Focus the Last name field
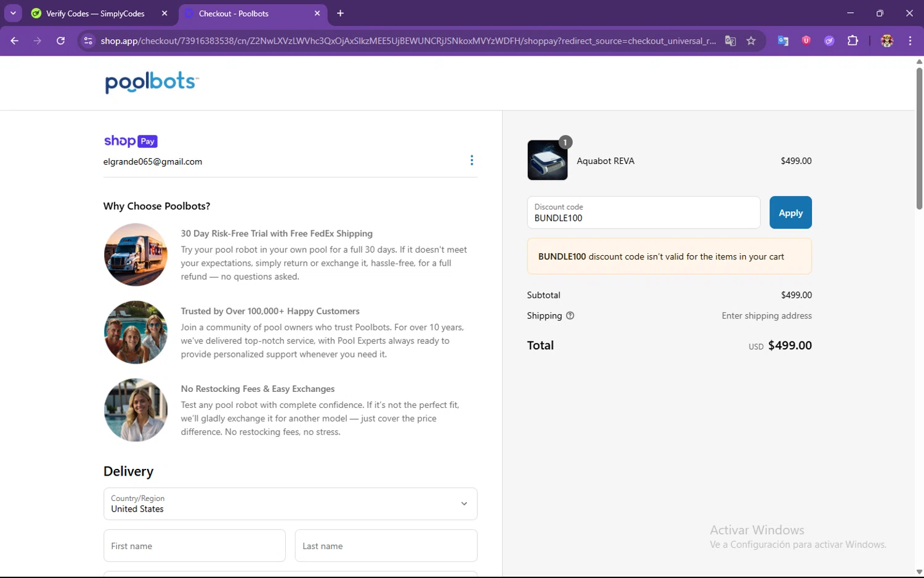This screenshot has height=578, width=924. pos(386,546)
